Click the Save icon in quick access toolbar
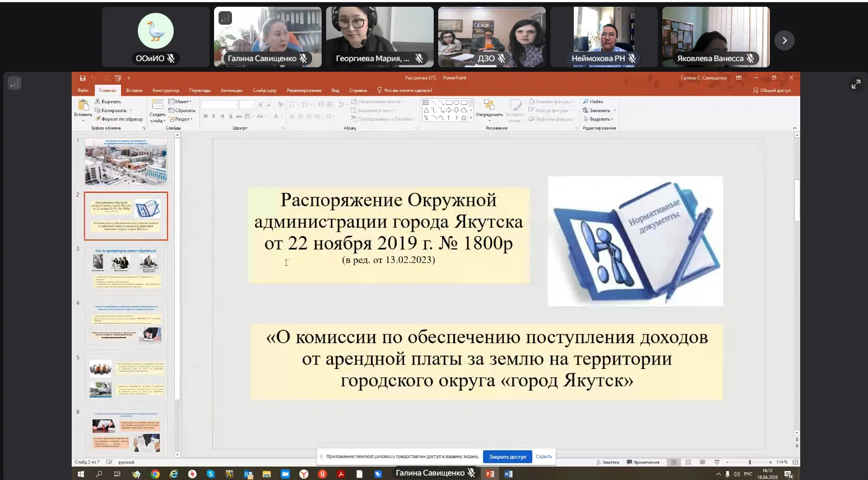This screenshot has width=868, height=480. (82, 78)
